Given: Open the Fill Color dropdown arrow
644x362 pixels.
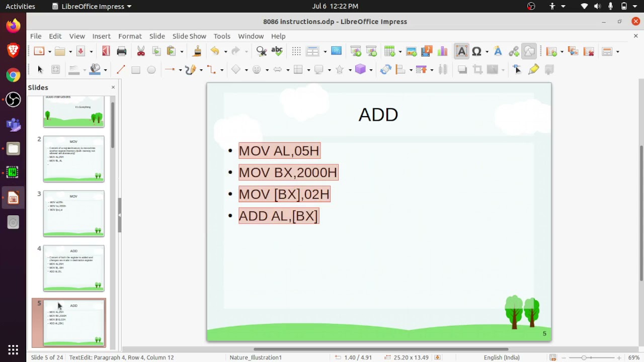Looking at the screenshot, I should point(105,70).
